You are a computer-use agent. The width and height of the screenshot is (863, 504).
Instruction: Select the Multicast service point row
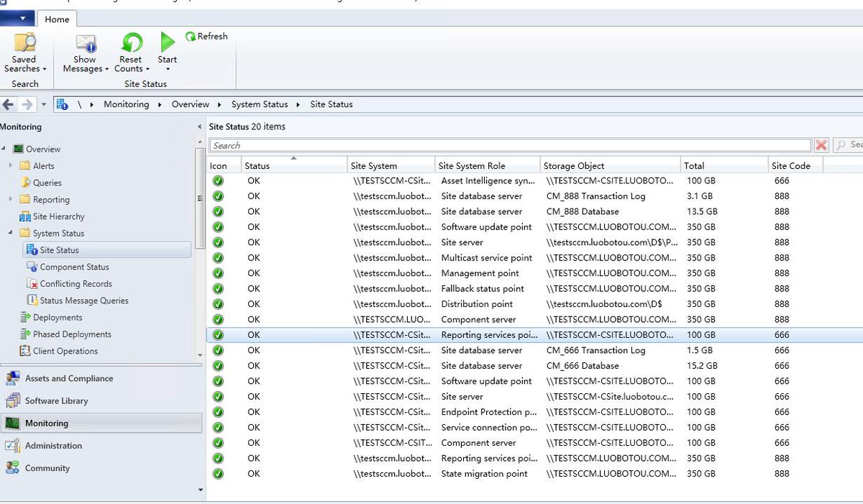(534, 258)
